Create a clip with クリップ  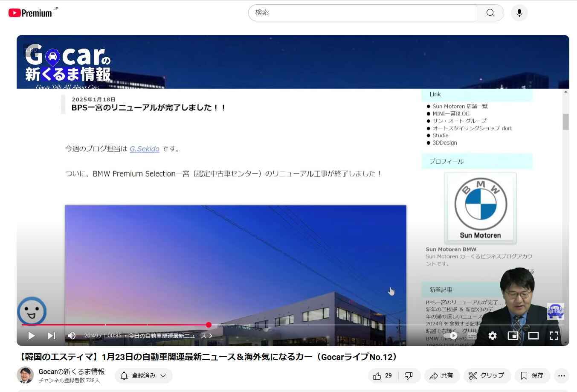[x=487, y=376]
